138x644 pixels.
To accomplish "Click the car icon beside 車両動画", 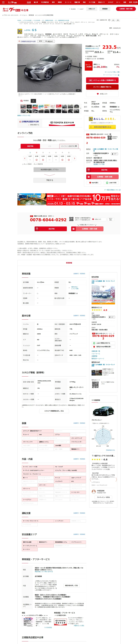I will [21, 101].
